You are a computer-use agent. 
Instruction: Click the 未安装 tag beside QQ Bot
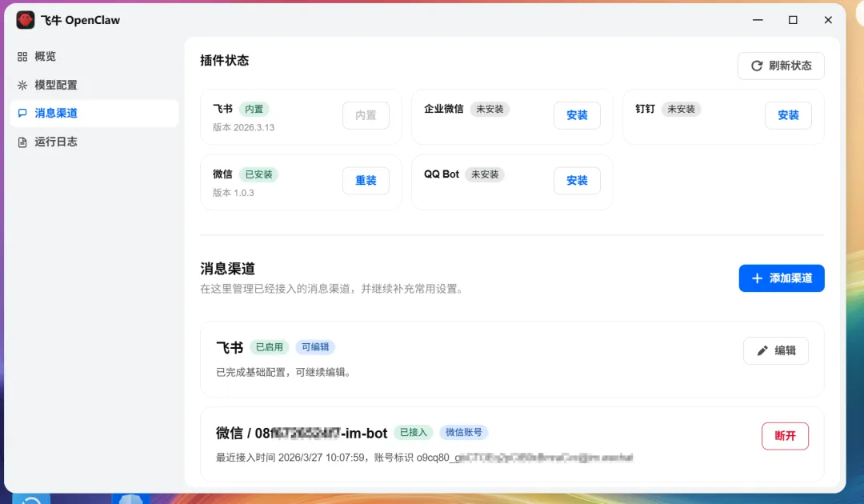(485, 174)
